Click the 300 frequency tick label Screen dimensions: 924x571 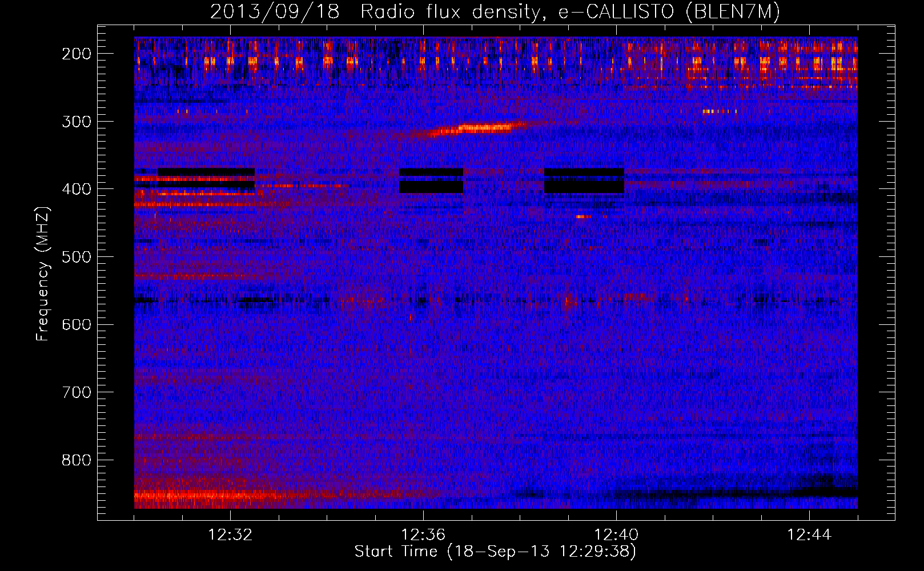77,122
